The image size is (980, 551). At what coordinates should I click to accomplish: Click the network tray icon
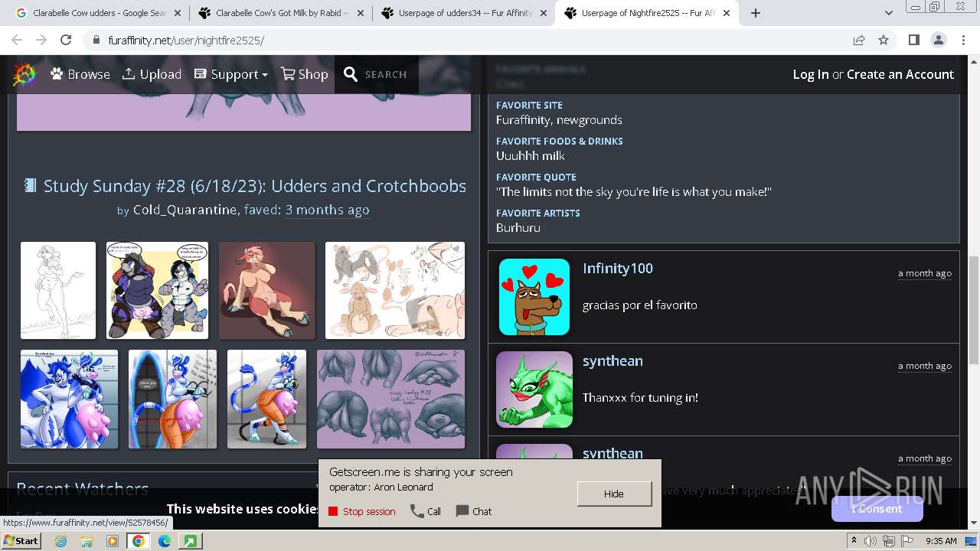pos(890,541)
